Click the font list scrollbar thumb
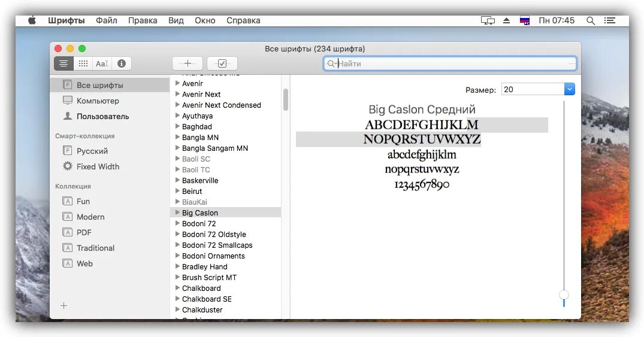Screen dimensions: 644x337 click(285, 100)
